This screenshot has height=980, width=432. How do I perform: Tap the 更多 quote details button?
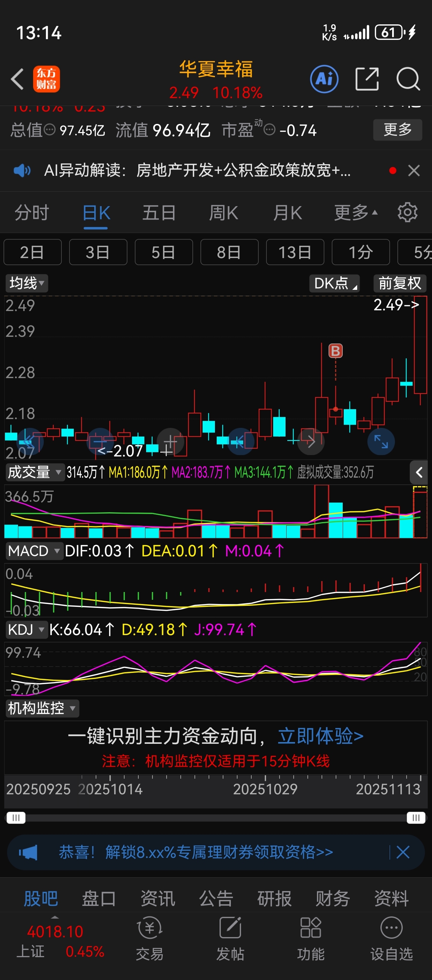click(x=397, y=130)
